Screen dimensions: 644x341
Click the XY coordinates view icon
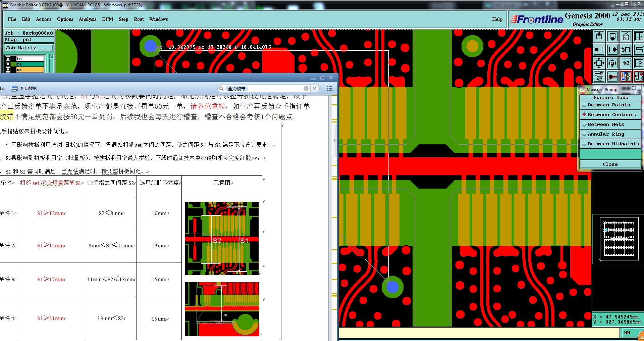point(638,36)
